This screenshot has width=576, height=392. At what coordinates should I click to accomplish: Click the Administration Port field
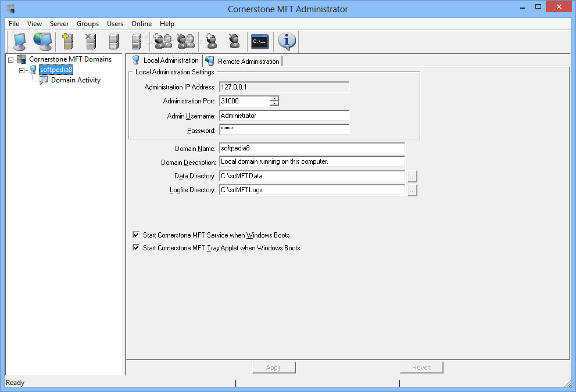(x=245, y=101)
